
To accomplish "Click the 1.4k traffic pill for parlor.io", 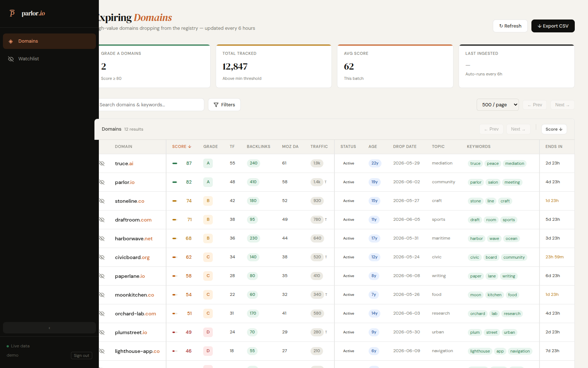I will pos(317,182).
